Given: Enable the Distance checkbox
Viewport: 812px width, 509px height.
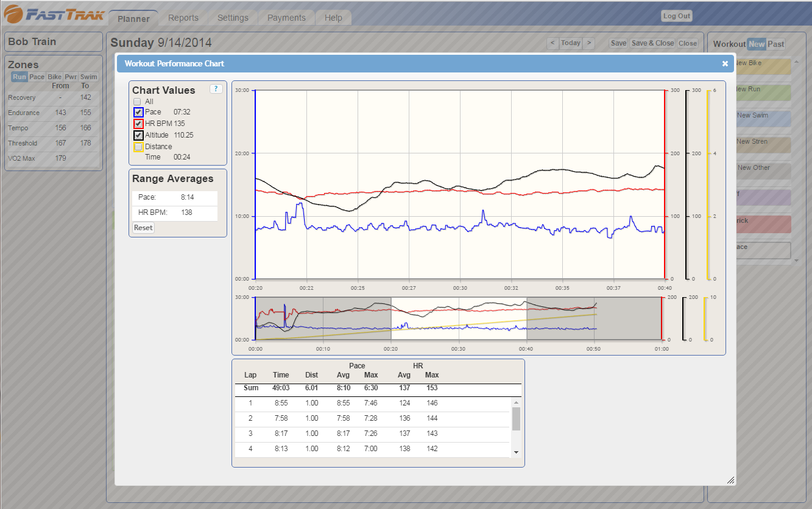Looking at the screenshot, I should pyautogui.click(x=138, y=147).
